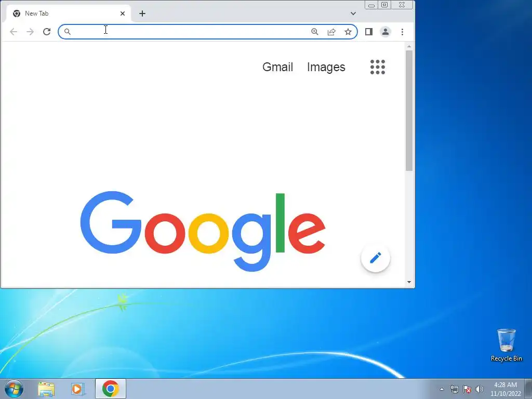Restore down the Chrome window
This screenshot has width=532, height=399.
click(384, 5)
